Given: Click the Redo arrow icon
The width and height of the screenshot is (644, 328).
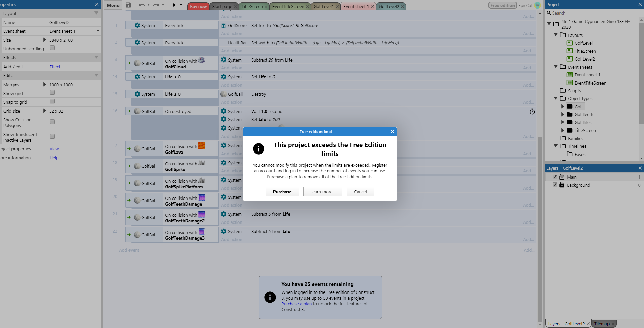Looking at the screenshot, I should pos(156,5).
